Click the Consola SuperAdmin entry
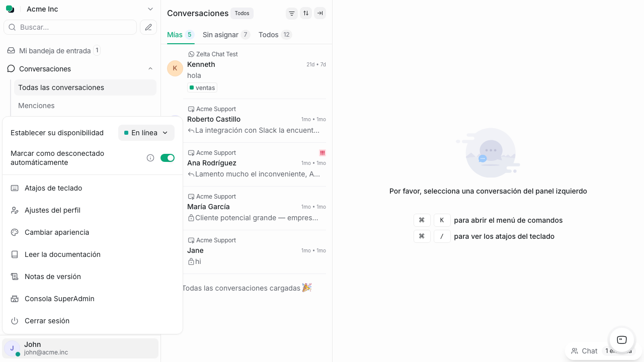Screen dimensions: 644x362 click(x=59, y=299)
